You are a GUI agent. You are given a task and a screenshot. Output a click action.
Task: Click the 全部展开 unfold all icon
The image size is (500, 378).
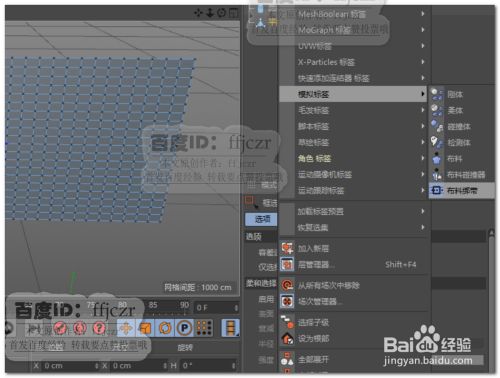[287, 359]
